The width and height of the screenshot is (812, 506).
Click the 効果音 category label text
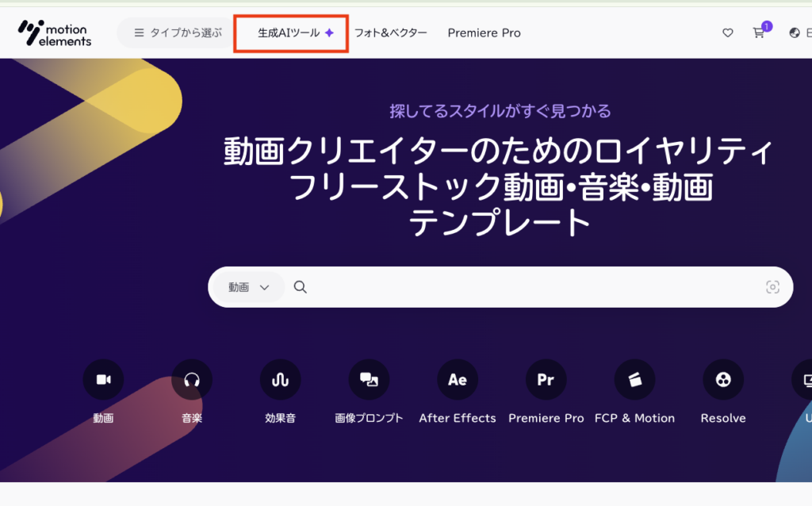(280, 418)
